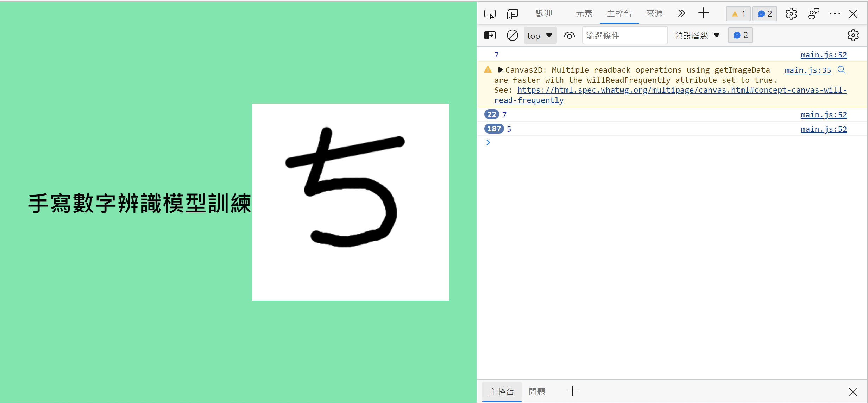Image resolution: width=868 pixels, height=403 pixels.
Task: Clear the console output
Action: [x=512, y=35]
